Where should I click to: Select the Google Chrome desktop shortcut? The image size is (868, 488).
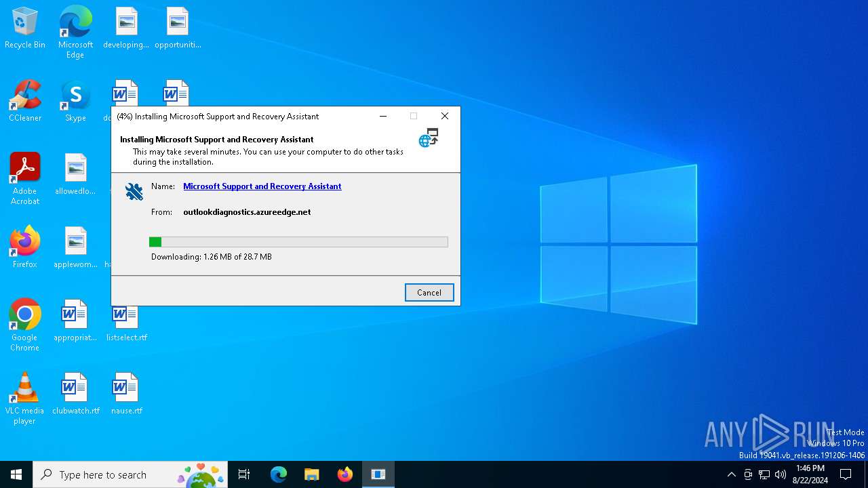tap(25, 325)
